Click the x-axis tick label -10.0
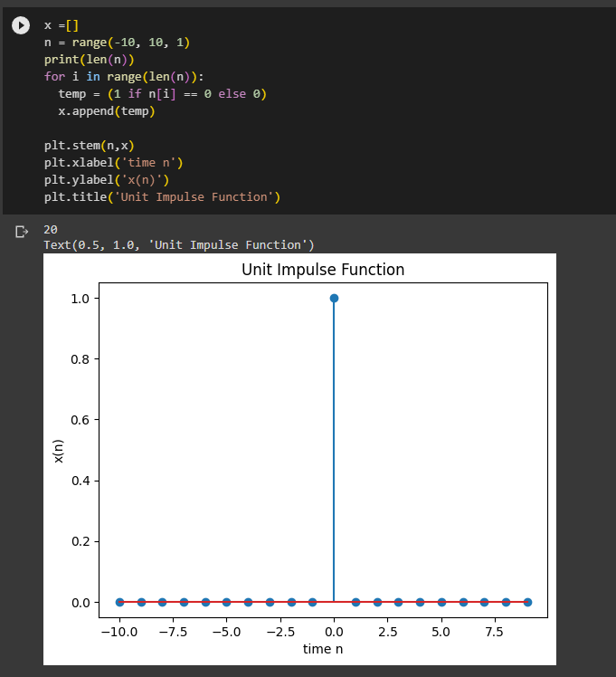Image resolution: width=616 pixels, height=677 pixels. (x=119, y=632)
